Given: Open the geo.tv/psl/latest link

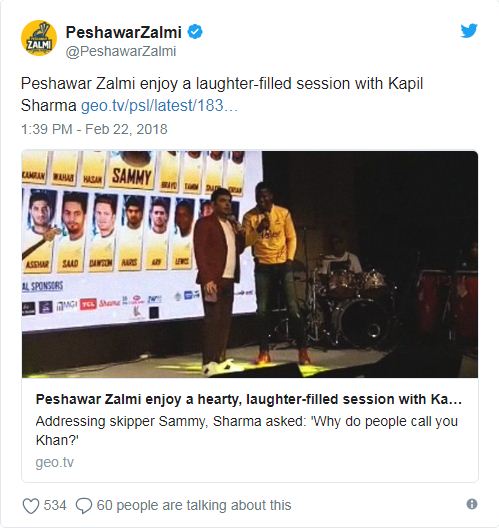Looking at the screenshot, I should tap(160, 106).
